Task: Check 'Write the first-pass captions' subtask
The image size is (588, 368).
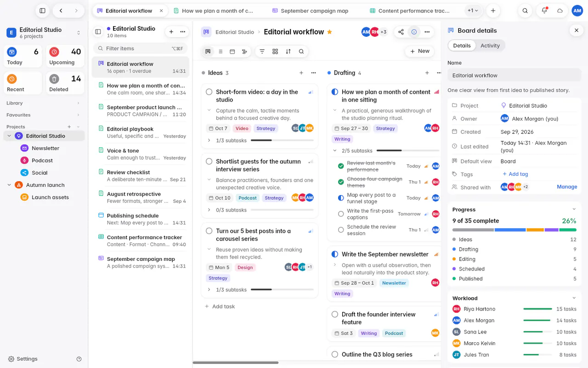Action: pyautogui.click(x=341, y=214)
